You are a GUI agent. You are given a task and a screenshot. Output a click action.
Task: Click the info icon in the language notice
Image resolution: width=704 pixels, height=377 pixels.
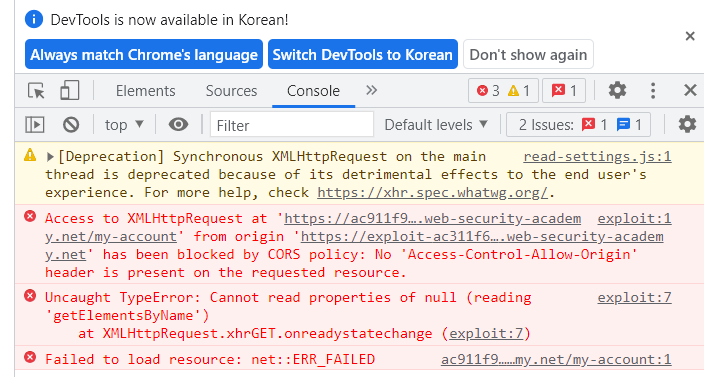(x=34, y=19)
